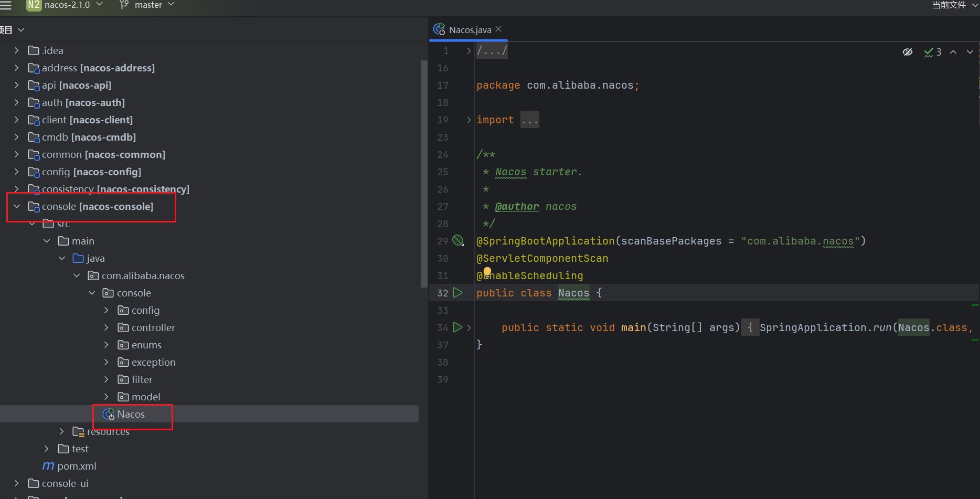Expand folded header comment at line 1

(x=468, y=50)
